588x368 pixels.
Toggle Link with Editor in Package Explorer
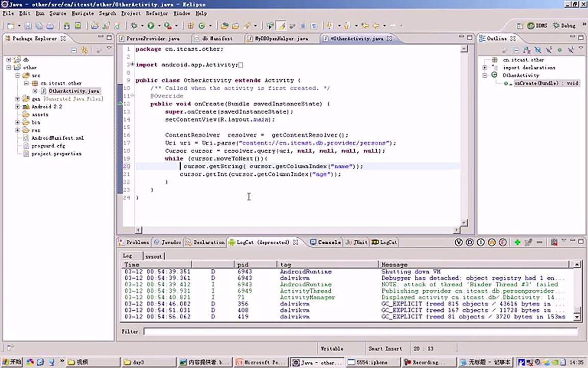click(x=85, y=50)
